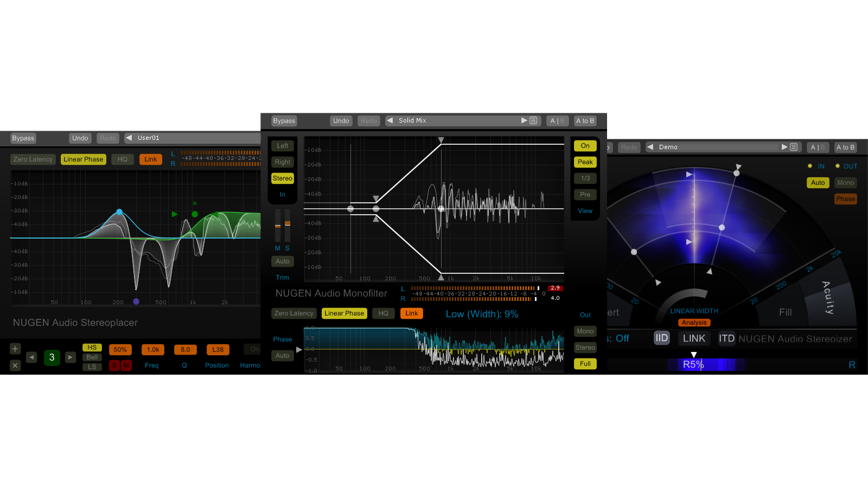Click Auto trim button under M S meters
Screen dimensions: 868x488
click(283, 261)
